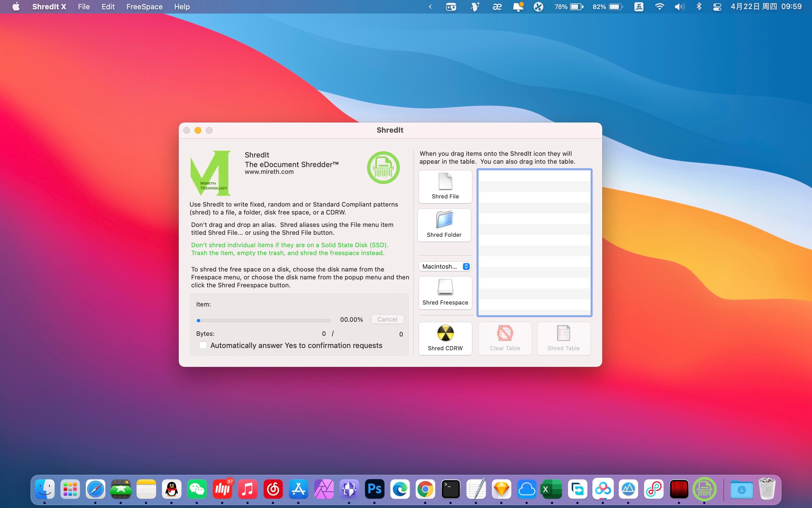Open NetEase Music from the dock
Image resolution: width=812 pixels, height=508 pixels.
[273, 489]
